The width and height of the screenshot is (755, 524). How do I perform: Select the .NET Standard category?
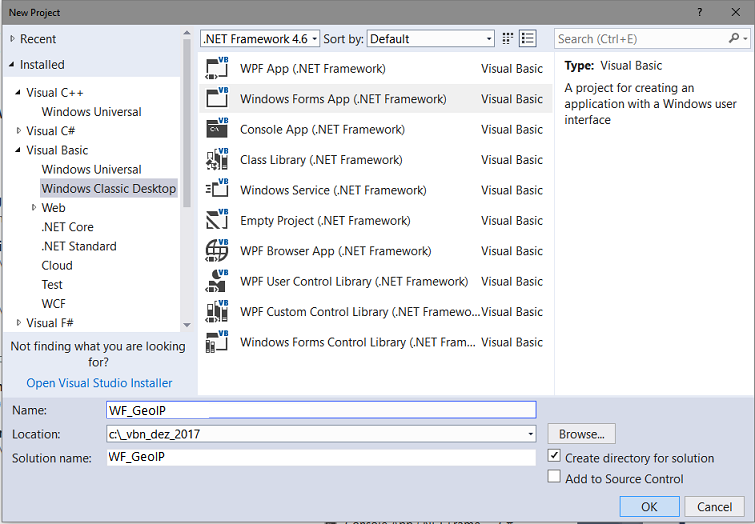tap(79, 246)
